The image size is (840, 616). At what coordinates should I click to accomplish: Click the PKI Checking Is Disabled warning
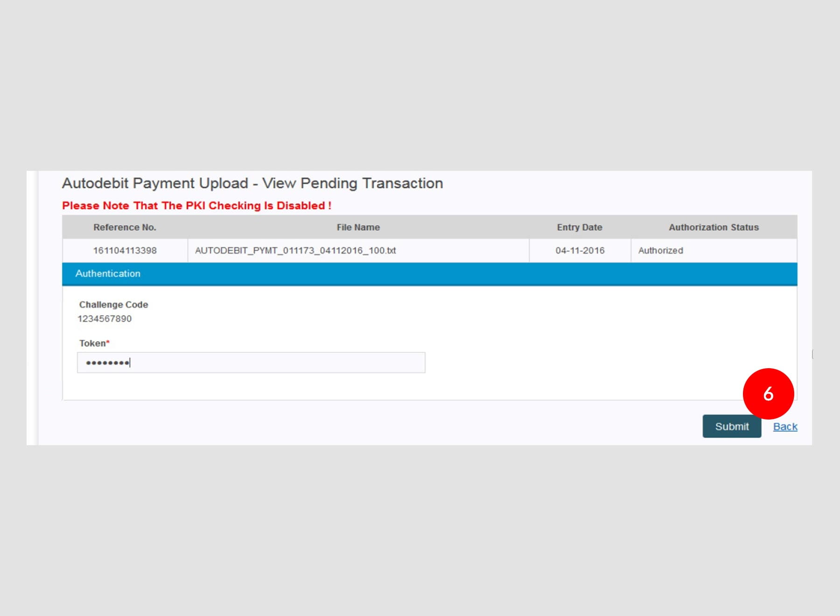pos(196,206)
